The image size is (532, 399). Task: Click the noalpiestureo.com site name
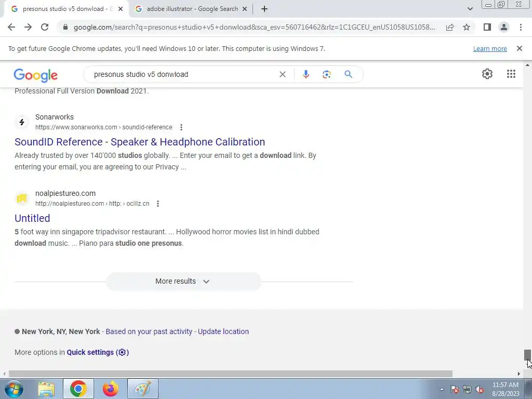coord(65,193)
